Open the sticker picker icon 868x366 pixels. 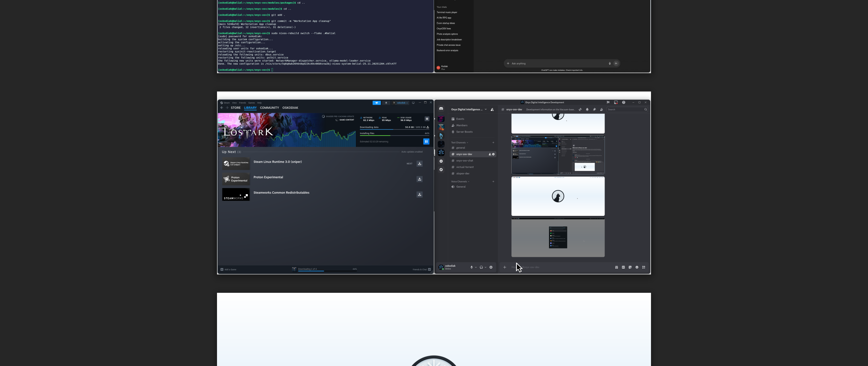tap(630, 267)
